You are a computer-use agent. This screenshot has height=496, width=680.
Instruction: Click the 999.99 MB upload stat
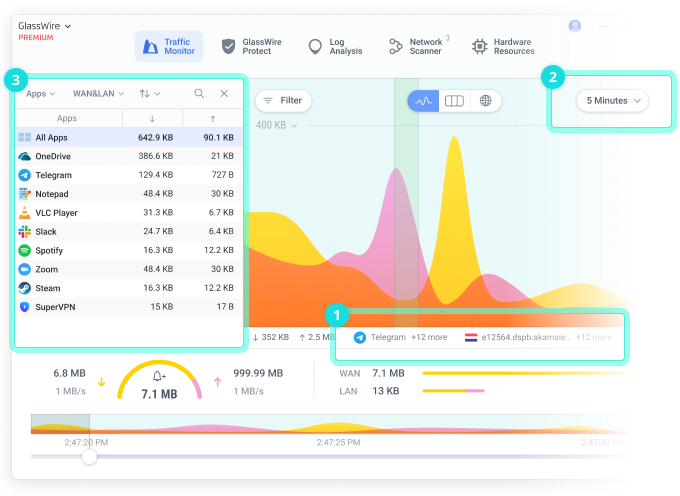click(258, 373)
